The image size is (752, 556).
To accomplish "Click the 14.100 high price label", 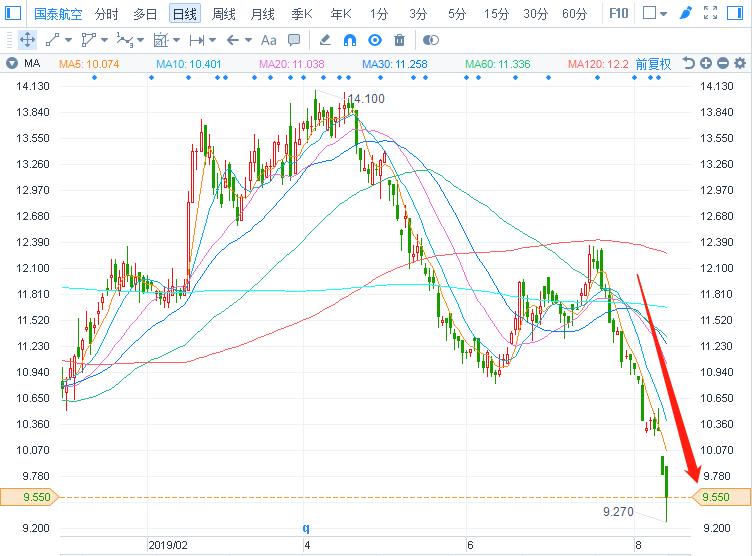I will (366, 99).
